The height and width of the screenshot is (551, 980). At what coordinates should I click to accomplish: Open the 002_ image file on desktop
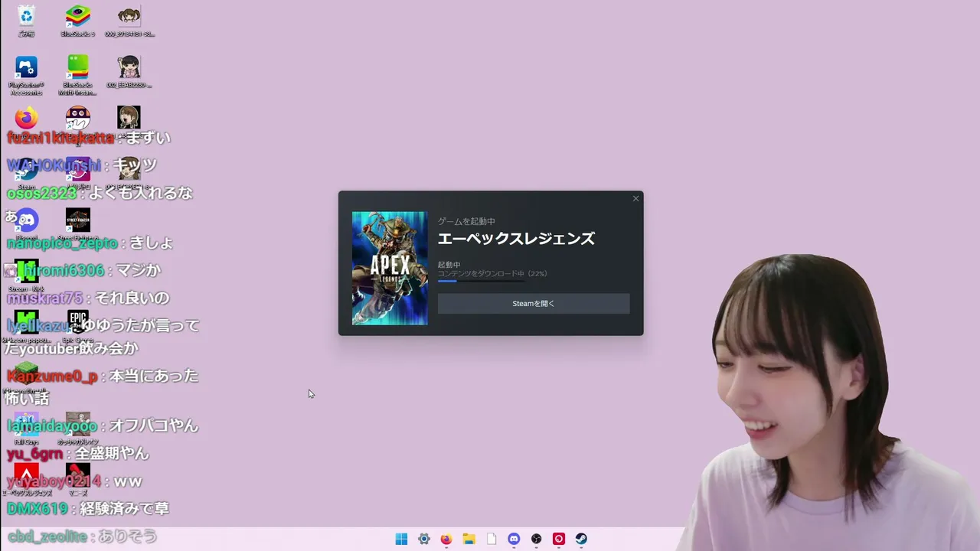[129, 71]
